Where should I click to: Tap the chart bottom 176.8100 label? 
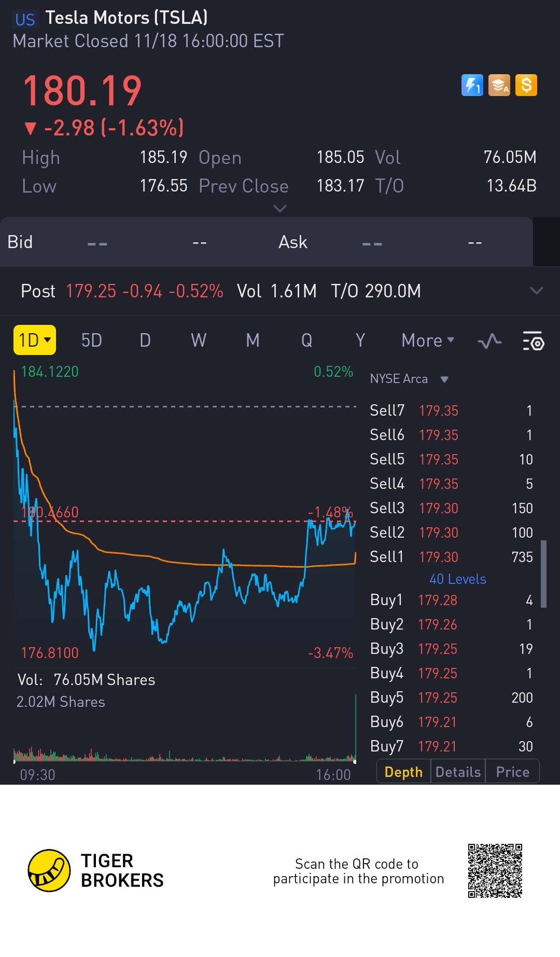pos(50,653)
